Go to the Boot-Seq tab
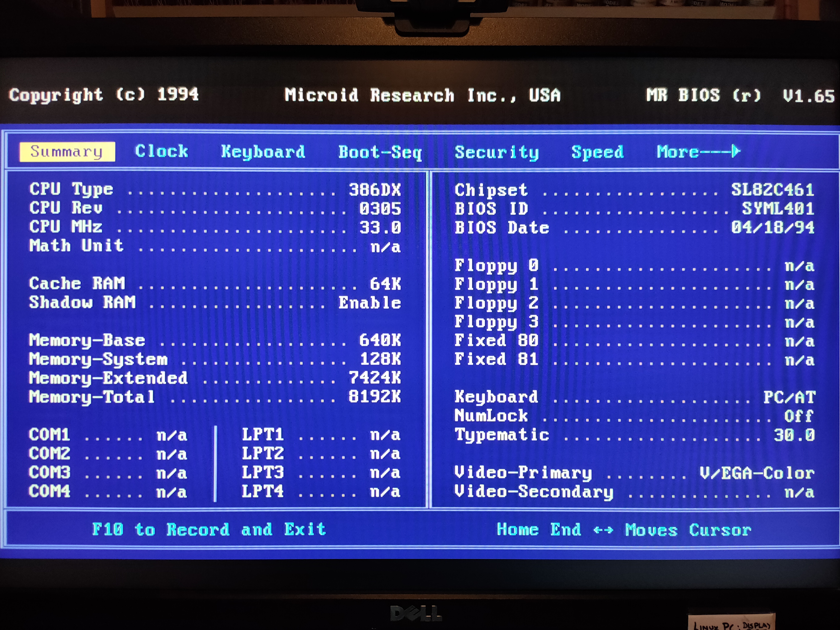840x630 pixels. click(x=380, y=152)
